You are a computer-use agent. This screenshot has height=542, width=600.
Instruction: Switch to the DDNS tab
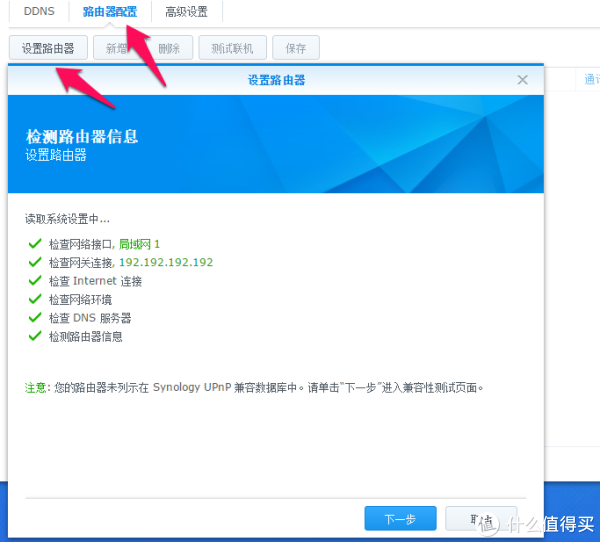point(39,12)
